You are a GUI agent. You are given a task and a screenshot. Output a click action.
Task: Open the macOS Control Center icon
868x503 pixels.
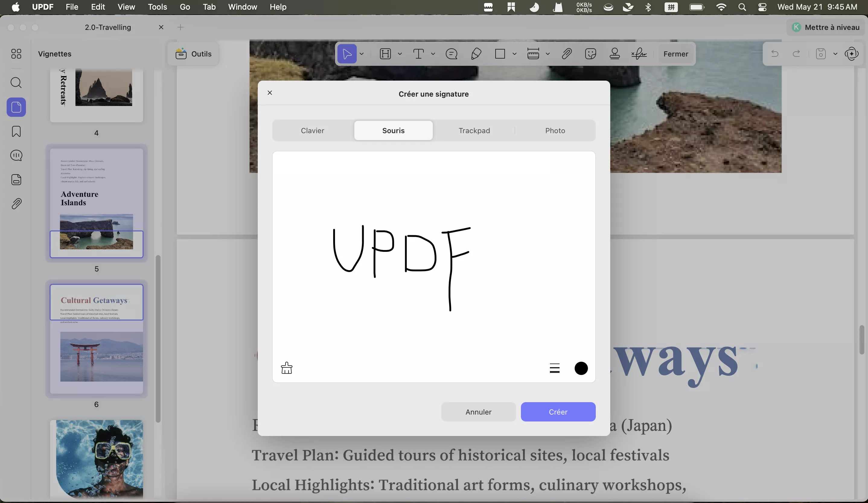(762, 7)
